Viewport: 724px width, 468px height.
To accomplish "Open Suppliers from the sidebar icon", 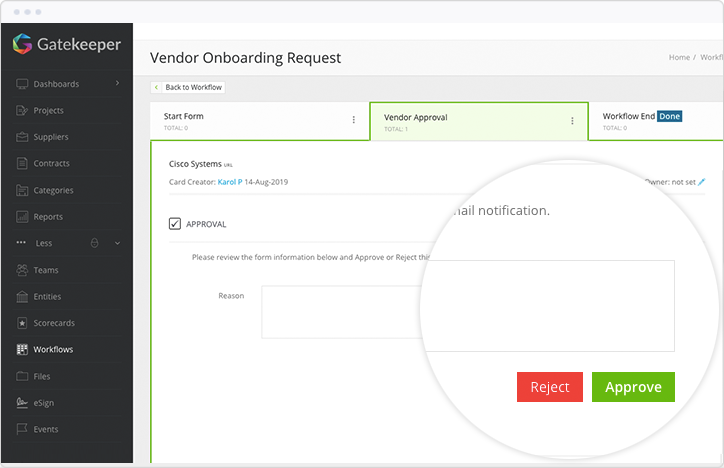I will pos(23,137).
